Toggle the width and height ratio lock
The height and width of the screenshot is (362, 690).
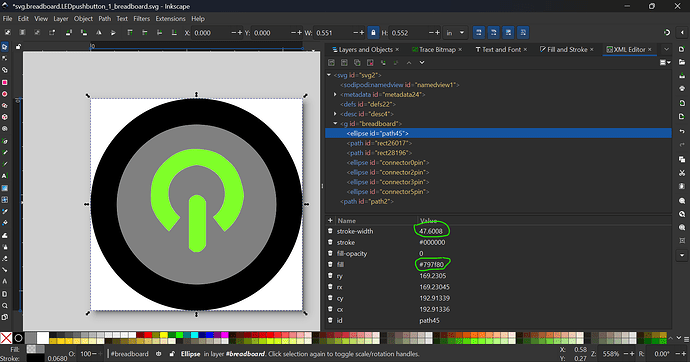[373, 33]
